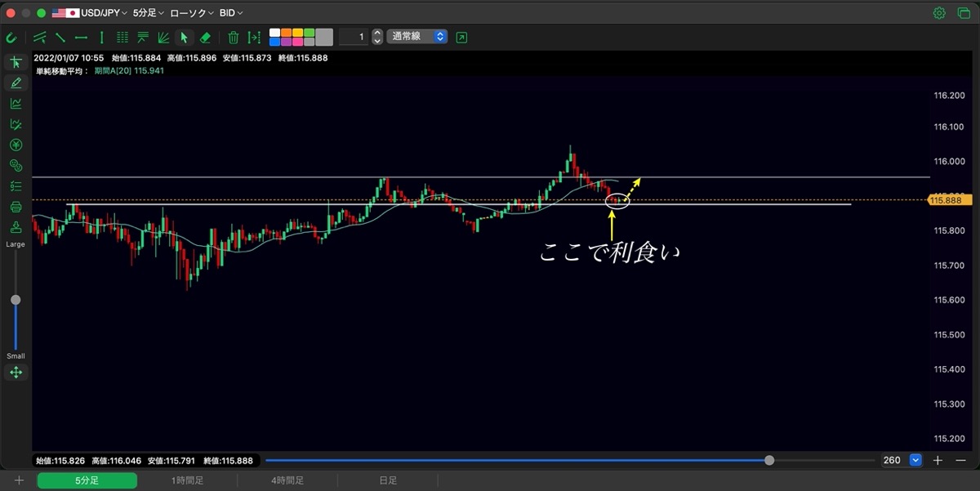Click the green pop-out arrow icon
Image resolution: width=980 pixels, height=491 pixels.
point(462,37)
